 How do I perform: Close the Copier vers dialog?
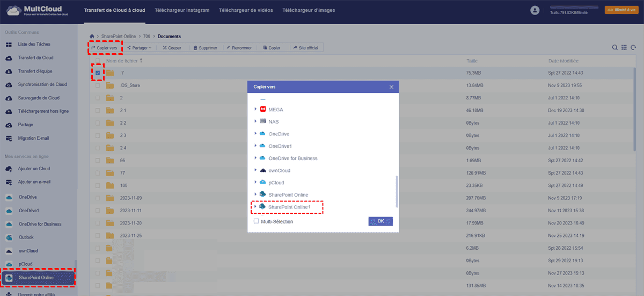[391, 86]
